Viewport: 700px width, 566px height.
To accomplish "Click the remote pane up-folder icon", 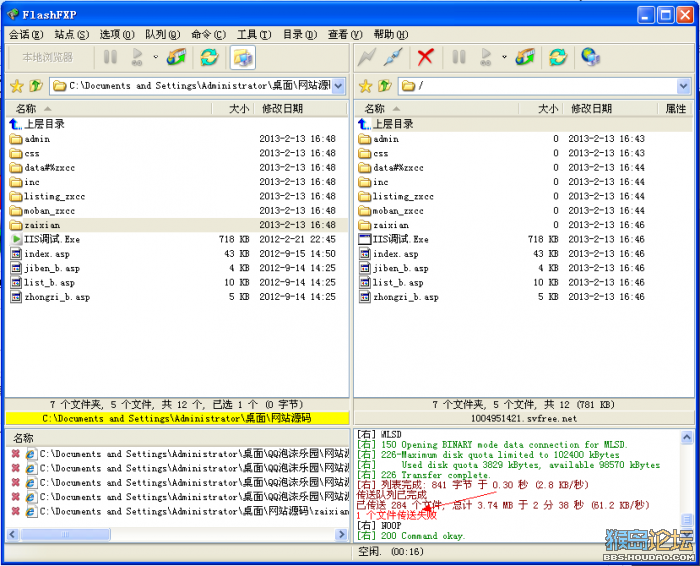I will pos(385,86).
